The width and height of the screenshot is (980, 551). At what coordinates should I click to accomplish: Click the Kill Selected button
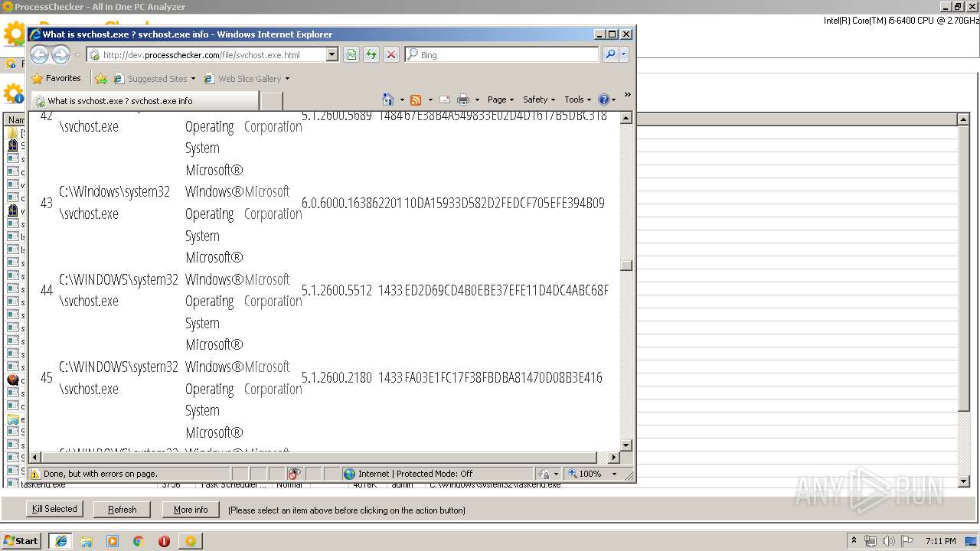pos(54,509)
